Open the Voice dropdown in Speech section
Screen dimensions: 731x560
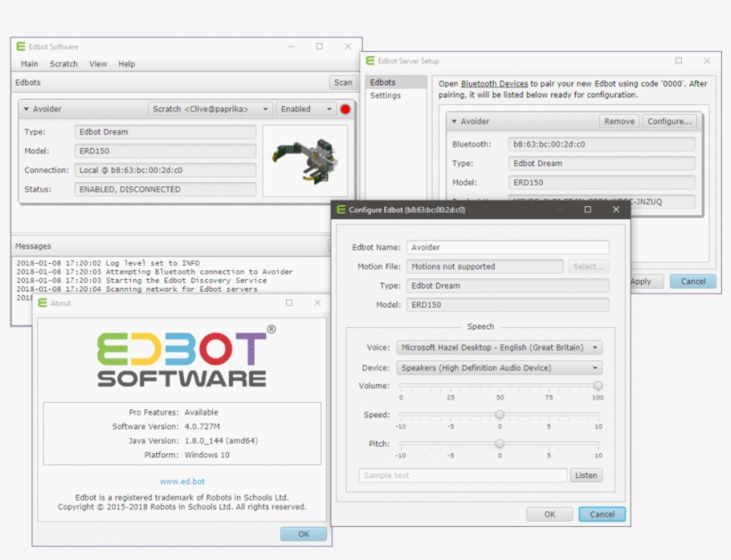tap(499, 348)
